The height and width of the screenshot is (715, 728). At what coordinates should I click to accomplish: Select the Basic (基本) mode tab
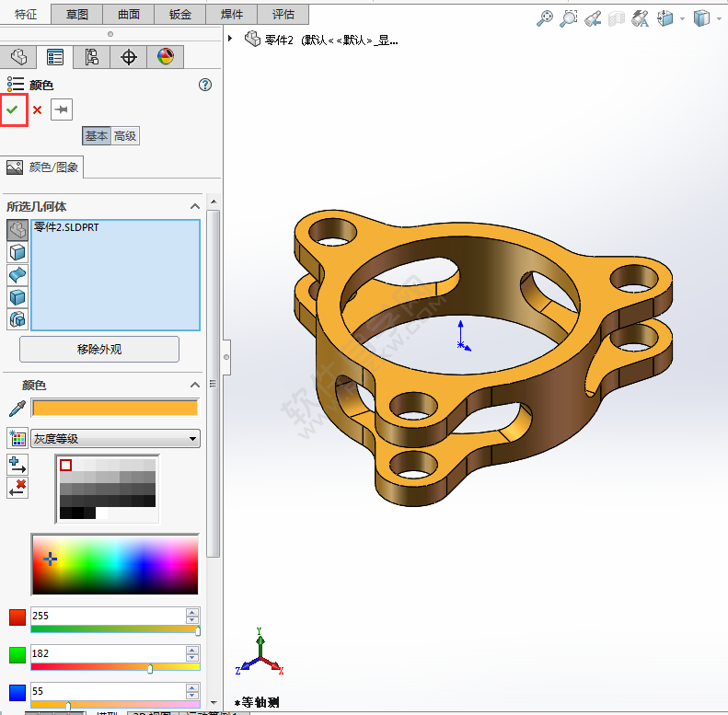coord(97,136)
